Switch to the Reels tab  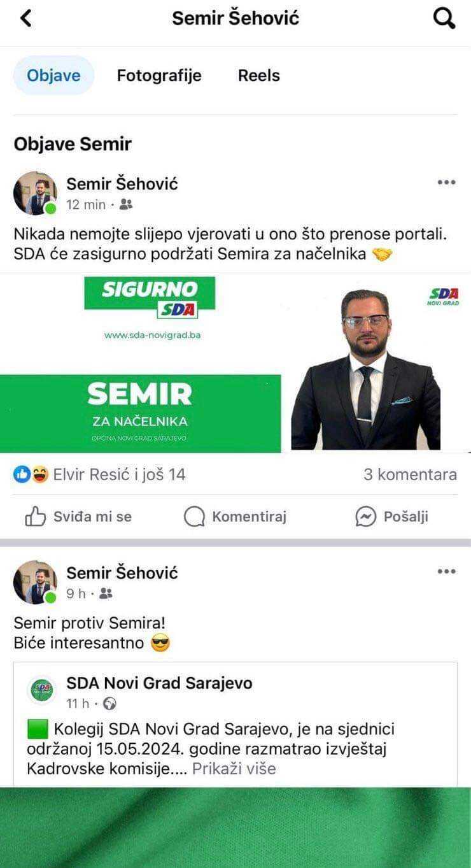click(259, 75)
